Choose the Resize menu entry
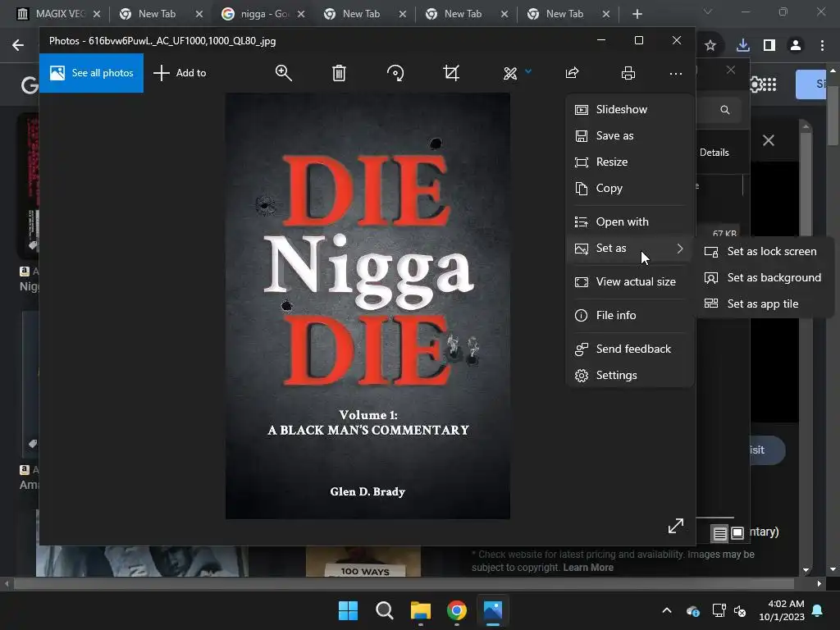840x630 pixels. point(630,162)
